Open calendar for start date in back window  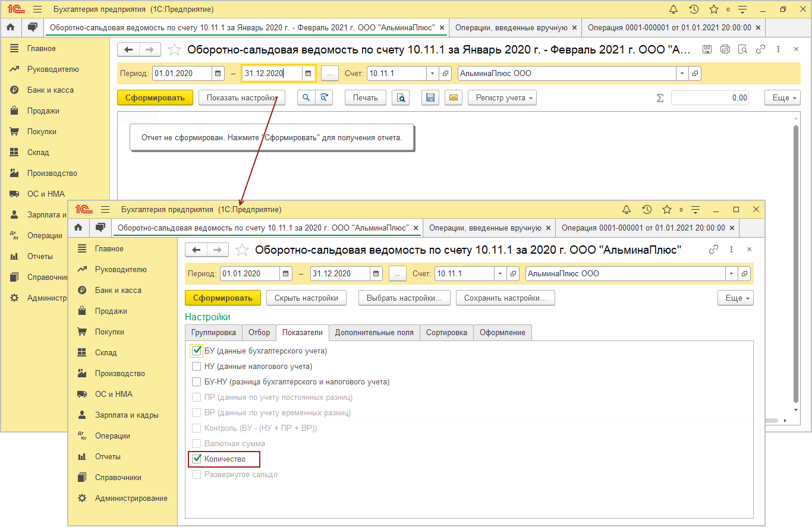click(x=218, y=74)
